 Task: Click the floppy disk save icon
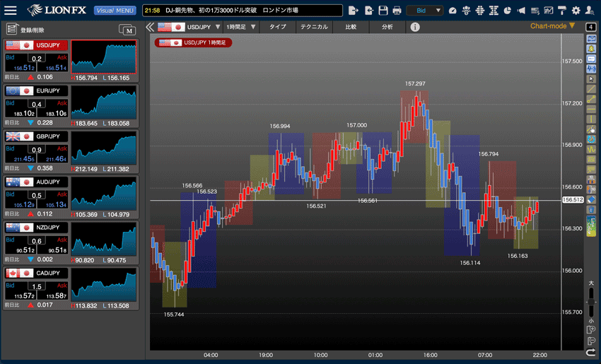(383, 11)
